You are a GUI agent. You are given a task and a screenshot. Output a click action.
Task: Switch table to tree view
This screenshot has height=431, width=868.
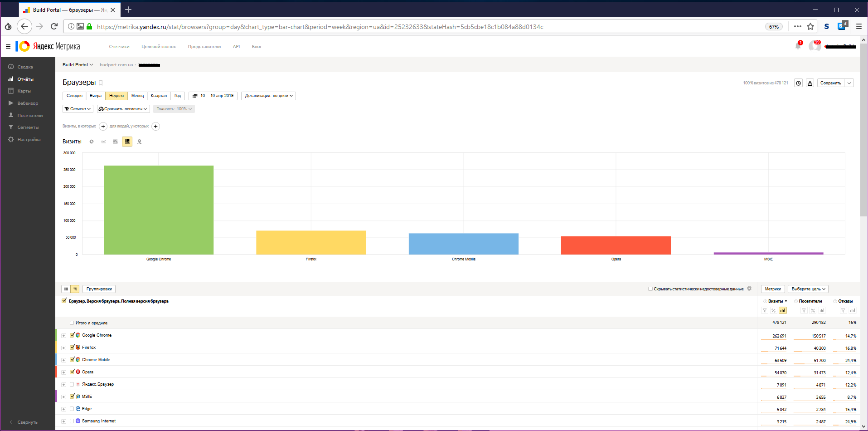[x=75, y=289]
